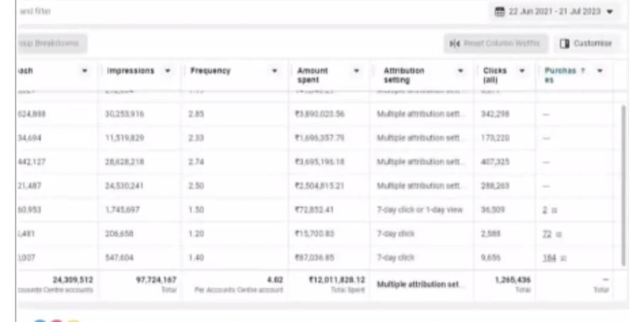
Task: Click the Reset Column Widths icon
Action: [x=455, y=44]
